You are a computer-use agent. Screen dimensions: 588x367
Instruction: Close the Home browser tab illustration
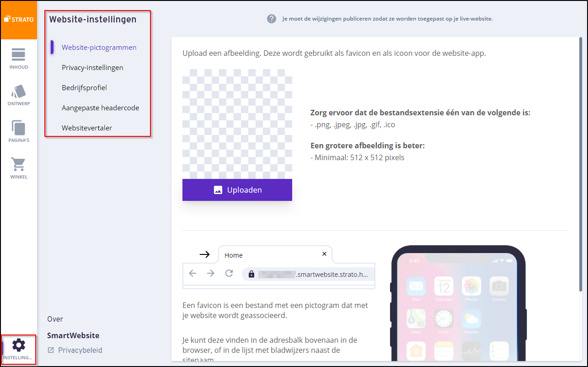pyautogui.click(x=324, y=254)
